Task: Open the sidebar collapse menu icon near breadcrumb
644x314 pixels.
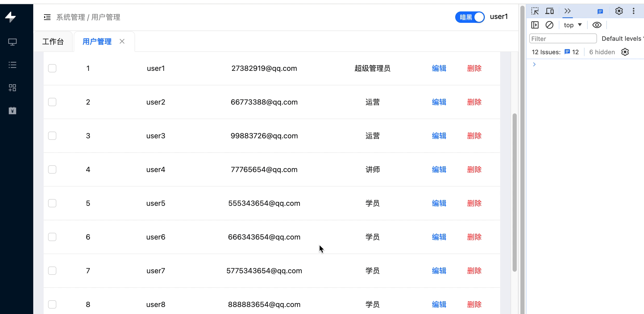Action: 47,17
